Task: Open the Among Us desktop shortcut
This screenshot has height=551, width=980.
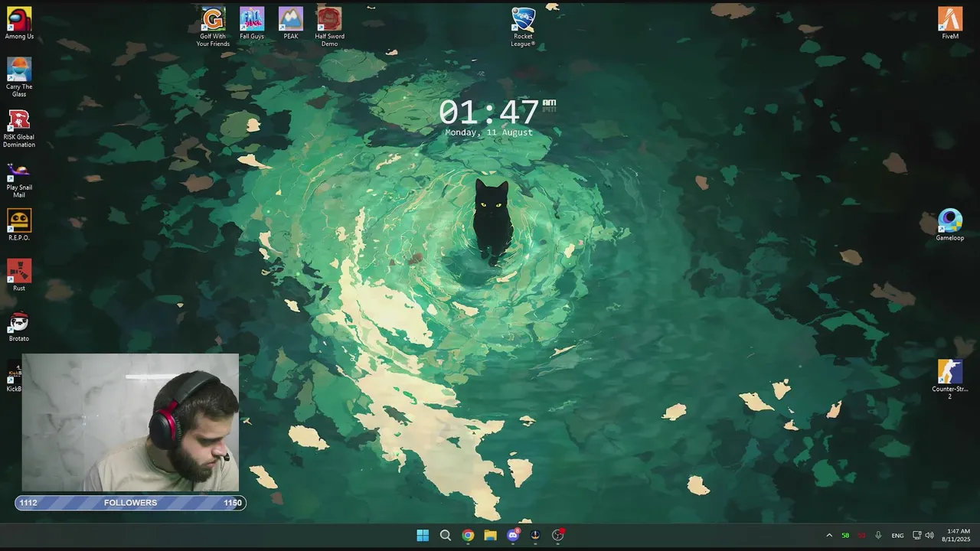Action: 19,23
